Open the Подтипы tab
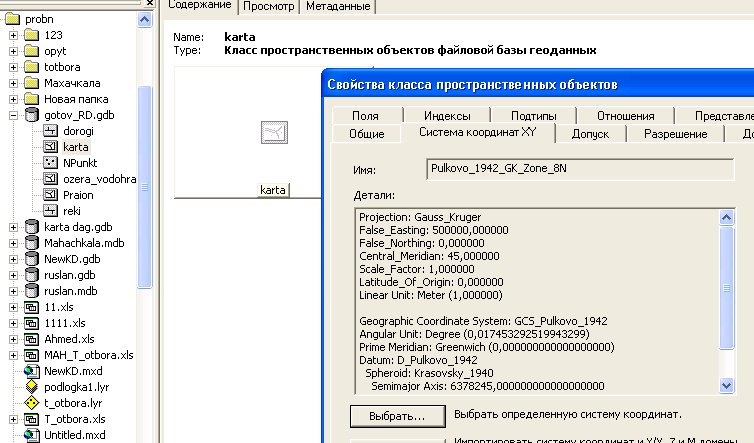 [x=534, y=115]
